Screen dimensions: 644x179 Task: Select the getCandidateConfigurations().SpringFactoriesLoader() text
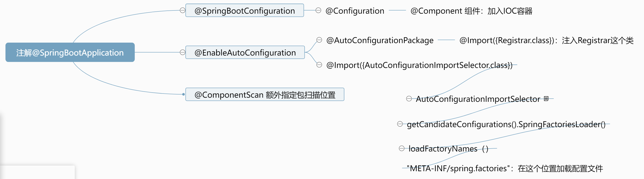pyautogui.click(x=506, y=124)
